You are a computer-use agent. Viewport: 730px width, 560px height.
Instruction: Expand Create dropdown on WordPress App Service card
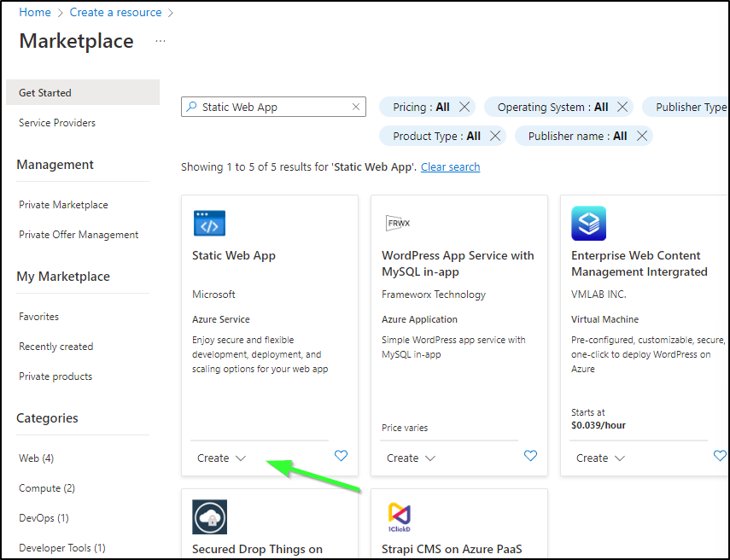point(411,458)
